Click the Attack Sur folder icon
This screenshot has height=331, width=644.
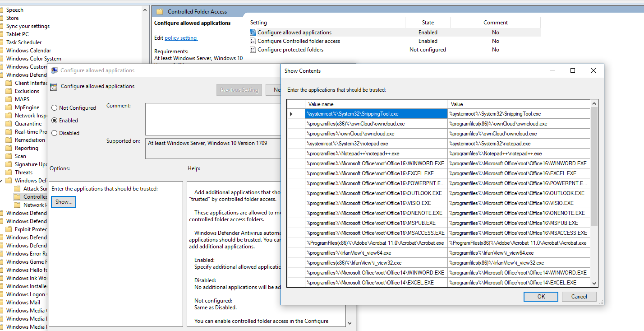(x=17, y=189)
